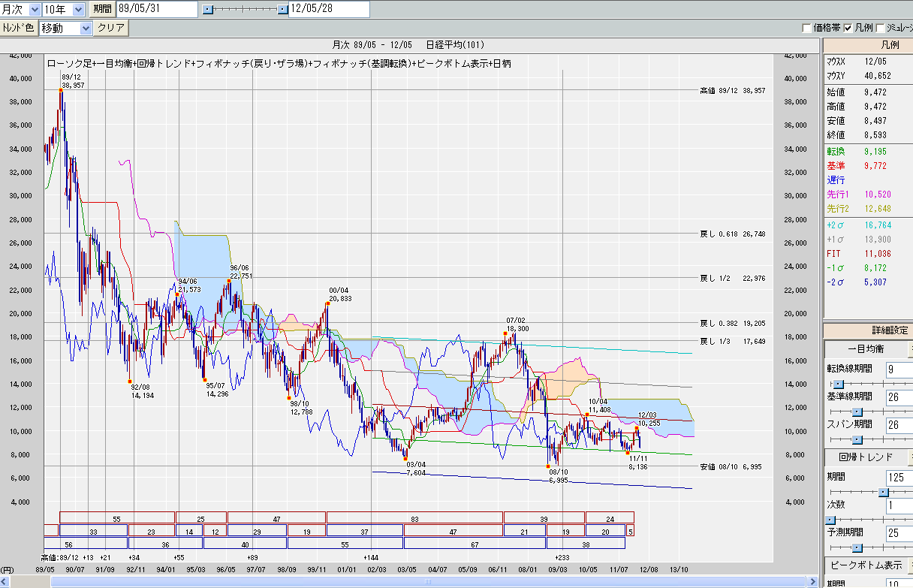Click the 00/04 20,833 peak label
This screenshot has height=588, width=913.
tap(339, 294)
